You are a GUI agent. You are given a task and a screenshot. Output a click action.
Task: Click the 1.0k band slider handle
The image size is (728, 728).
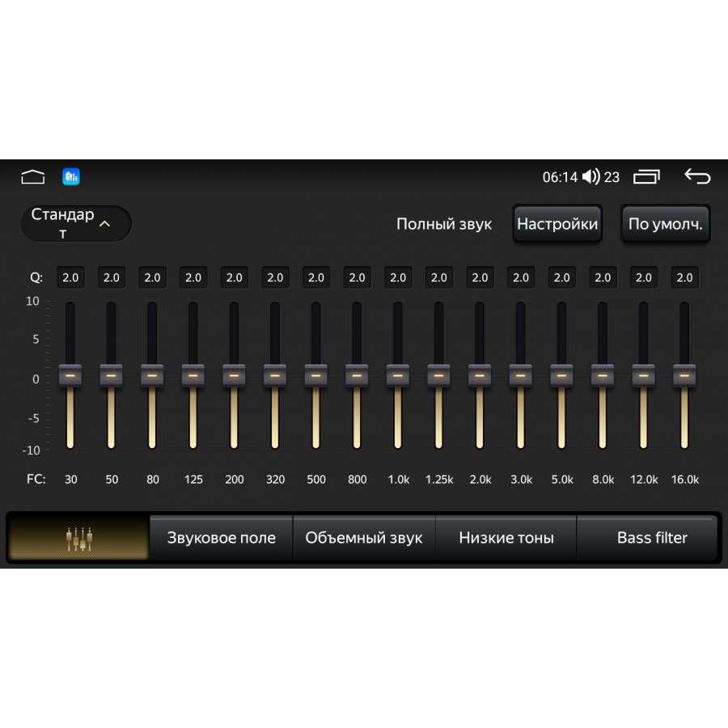(398, 375)
